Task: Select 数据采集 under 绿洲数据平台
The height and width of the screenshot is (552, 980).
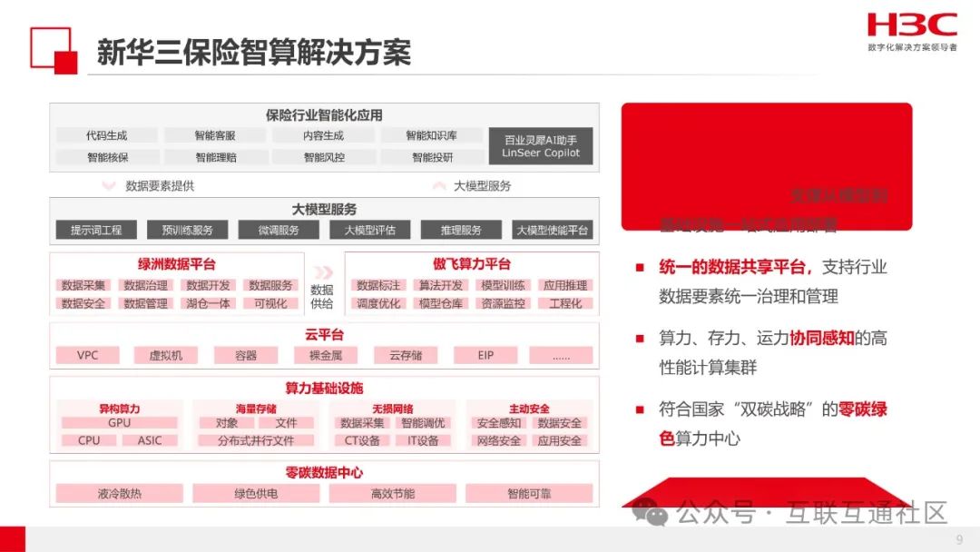Action: 83,285
